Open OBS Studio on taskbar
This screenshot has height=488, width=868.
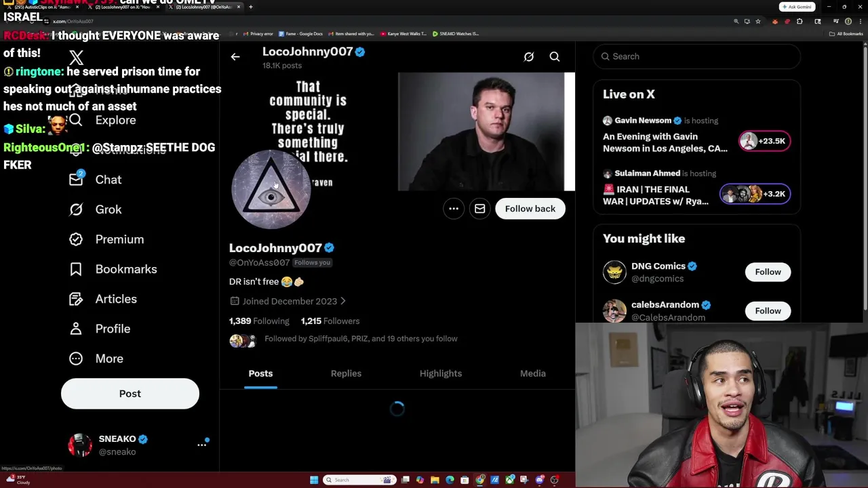[x=554, y=480]
